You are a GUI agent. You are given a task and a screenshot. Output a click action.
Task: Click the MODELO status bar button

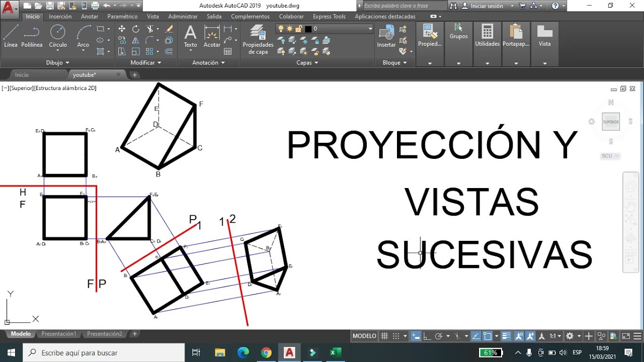pyautogui.click(x=364, y=336)
